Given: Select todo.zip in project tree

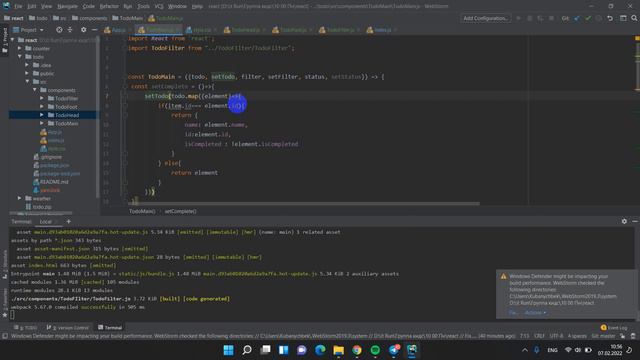Looking at the screenshot, I should click(x=38, y=207).
